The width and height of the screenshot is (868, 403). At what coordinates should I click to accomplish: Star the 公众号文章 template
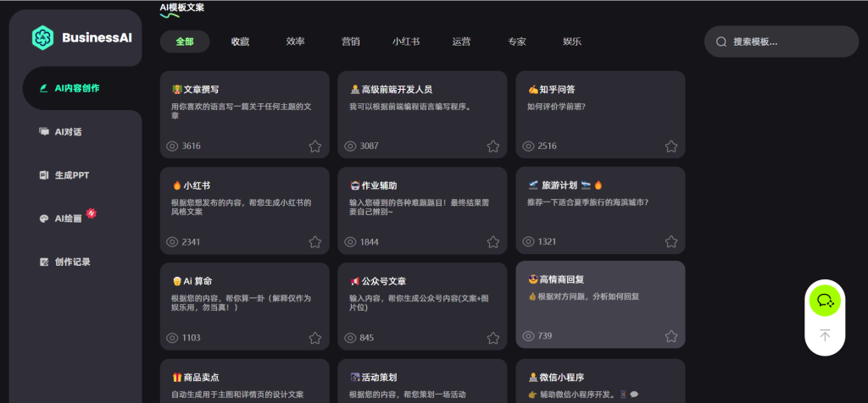pyautogui.click(x=492, y=338)
